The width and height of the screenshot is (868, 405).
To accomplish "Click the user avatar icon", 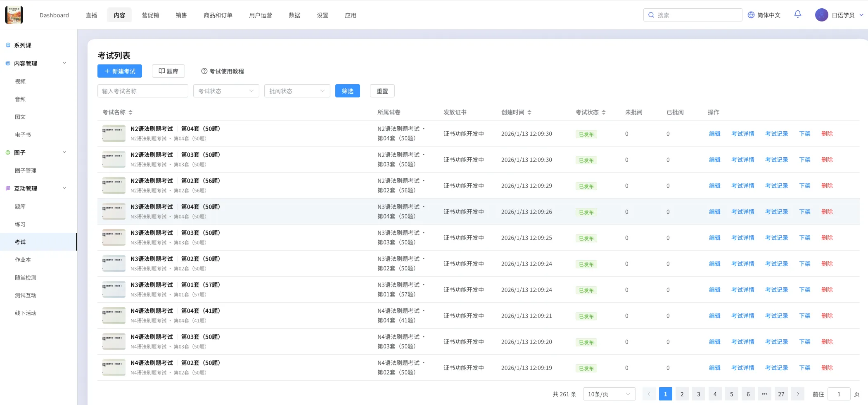I will [821, 15].
